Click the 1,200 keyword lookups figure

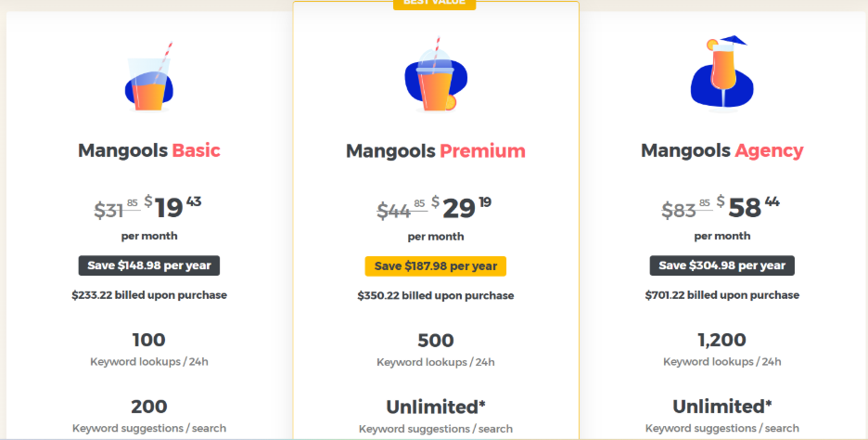721,340
